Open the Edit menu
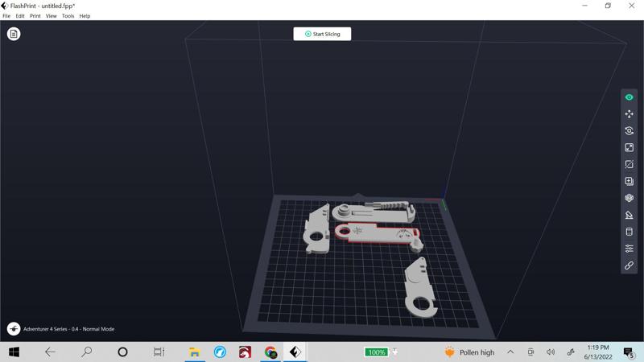 (20, 16)
